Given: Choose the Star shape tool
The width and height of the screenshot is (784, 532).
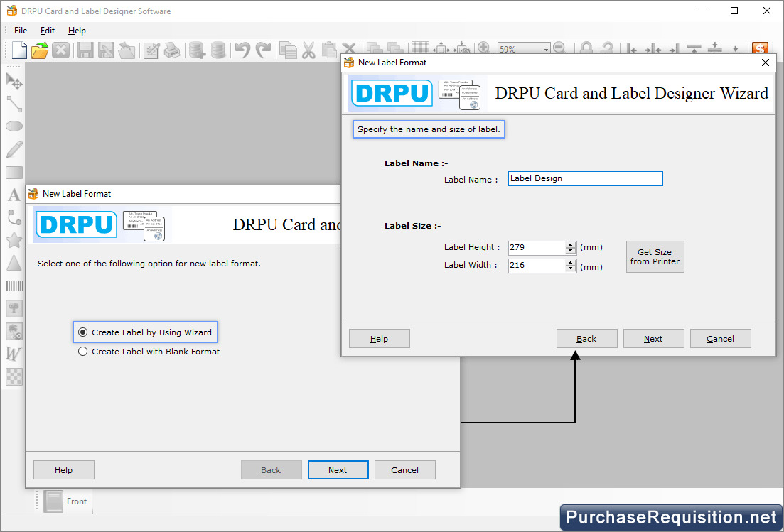Looking at the screenshot, I should [x=14, y=240].
